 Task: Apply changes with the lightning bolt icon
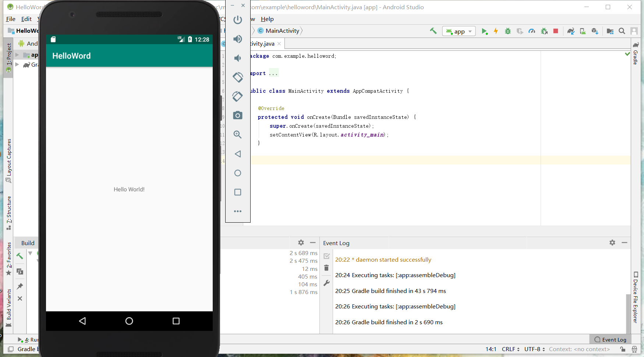pos(496,31)
